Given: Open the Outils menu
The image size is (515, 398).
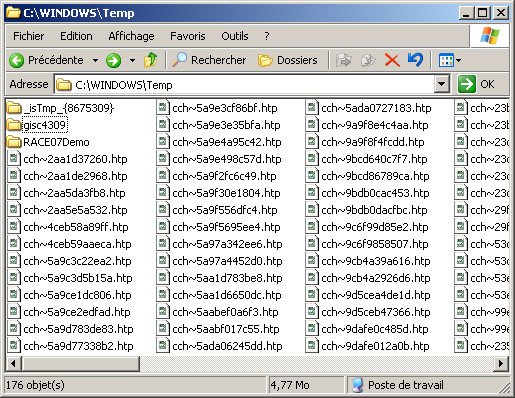Looking at the screenshot, I should (235, 36).
